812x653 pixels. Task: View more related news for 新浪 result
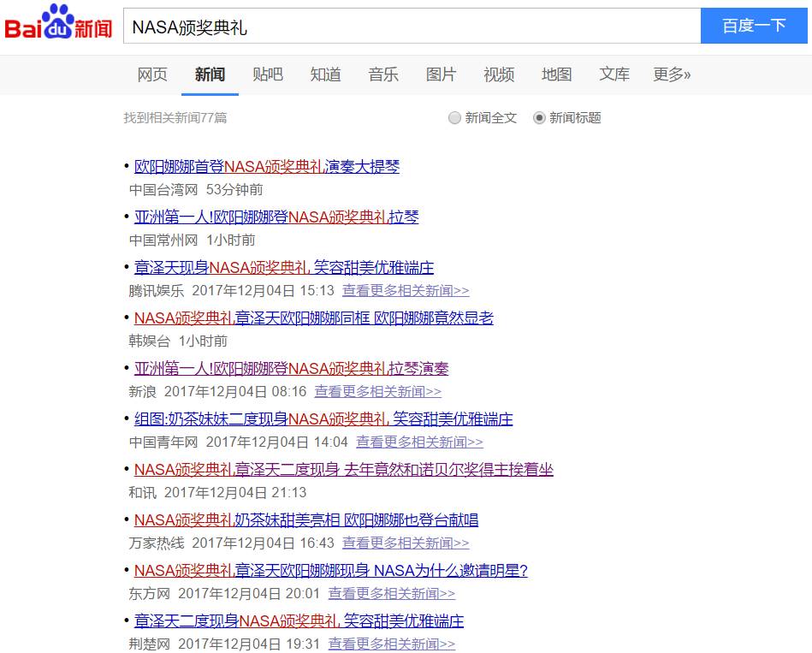(377, 391)
